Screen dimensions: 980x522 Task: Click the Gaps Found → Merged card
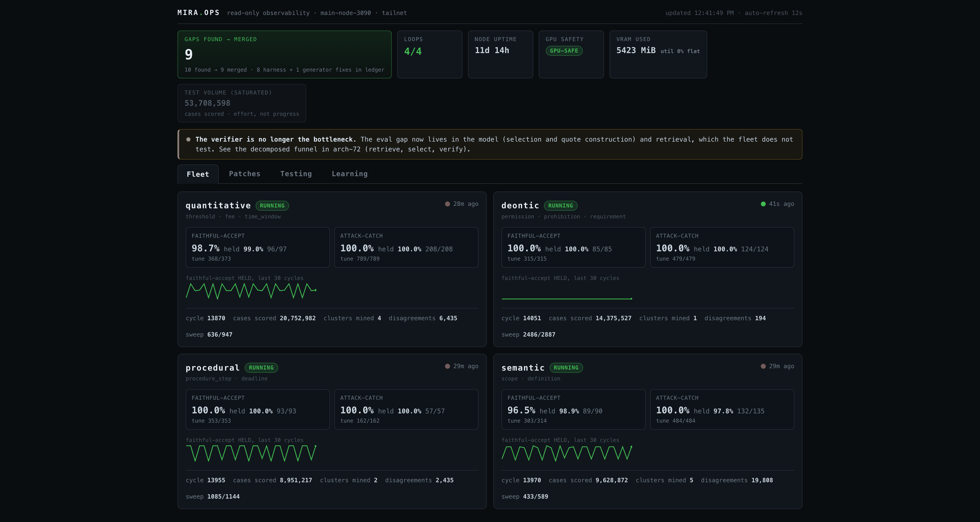point(284,54)
